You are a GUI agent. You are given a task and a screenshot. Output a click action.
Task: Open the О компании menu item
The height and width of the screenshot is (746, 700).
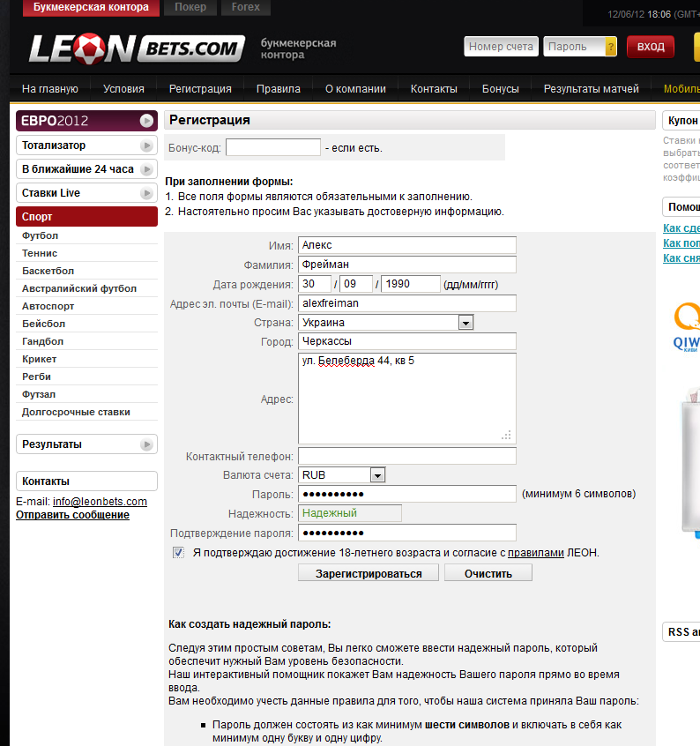[355, 89]
